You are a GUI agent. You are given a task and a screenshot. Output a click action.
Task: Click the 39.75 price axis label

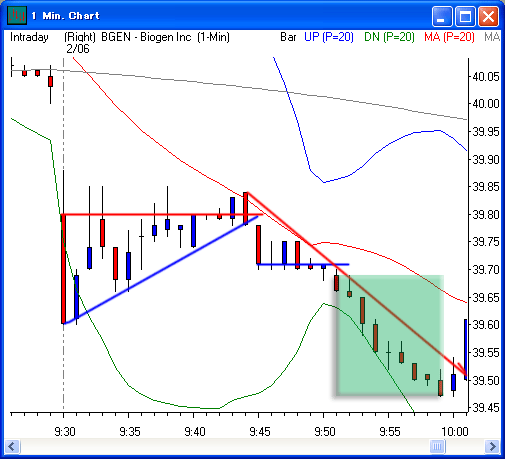click(x=486, y=242)
